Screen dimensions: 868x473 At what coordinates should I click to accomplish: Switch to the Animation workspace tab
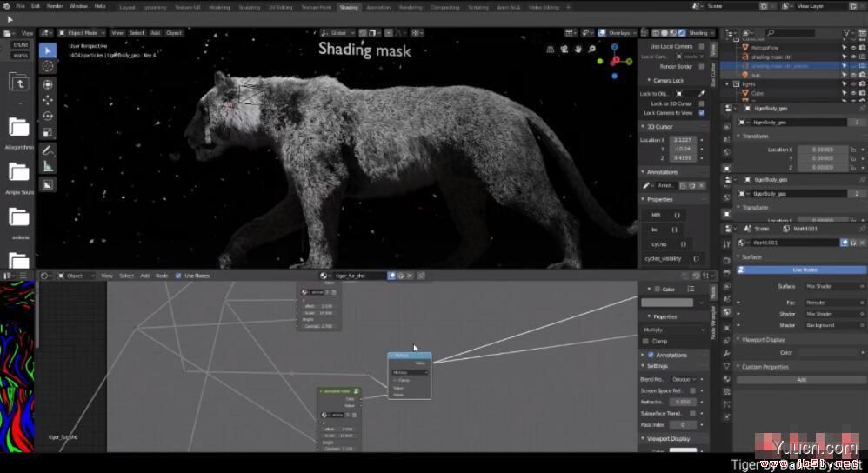(x=378, y=7)
